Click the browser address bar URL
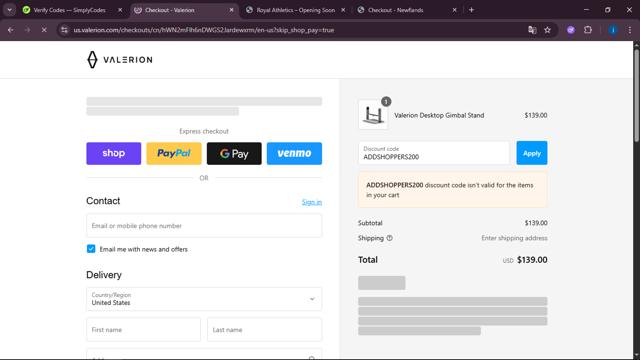The image size is (640, 360). click(204, 30)
